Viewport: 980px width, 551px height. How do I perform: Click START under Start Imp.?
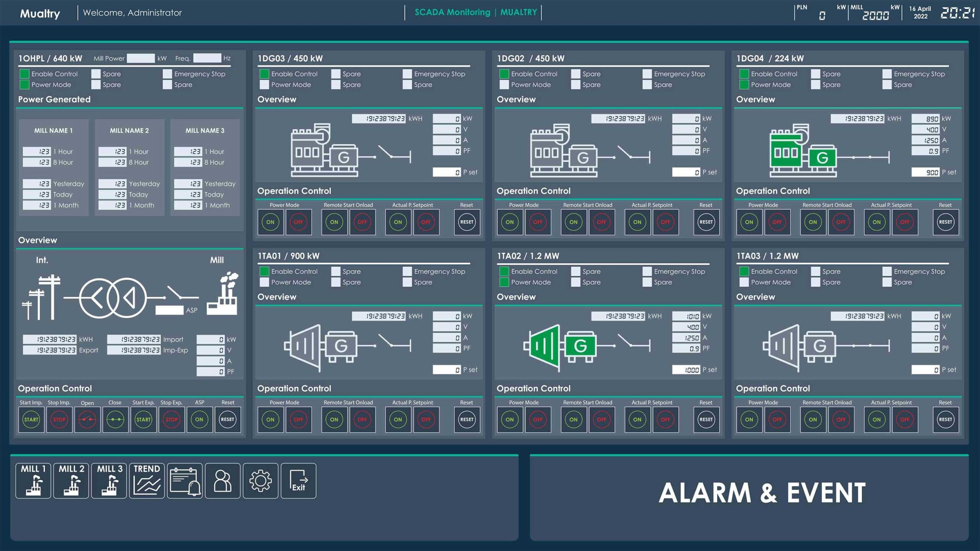click(x=31, y=419)
